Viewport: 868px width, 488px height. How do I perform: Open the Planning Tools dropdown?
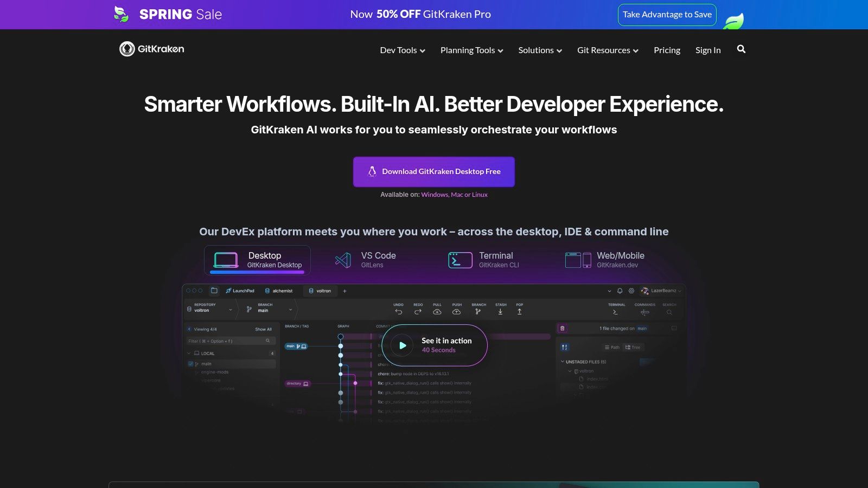(471, 50)
